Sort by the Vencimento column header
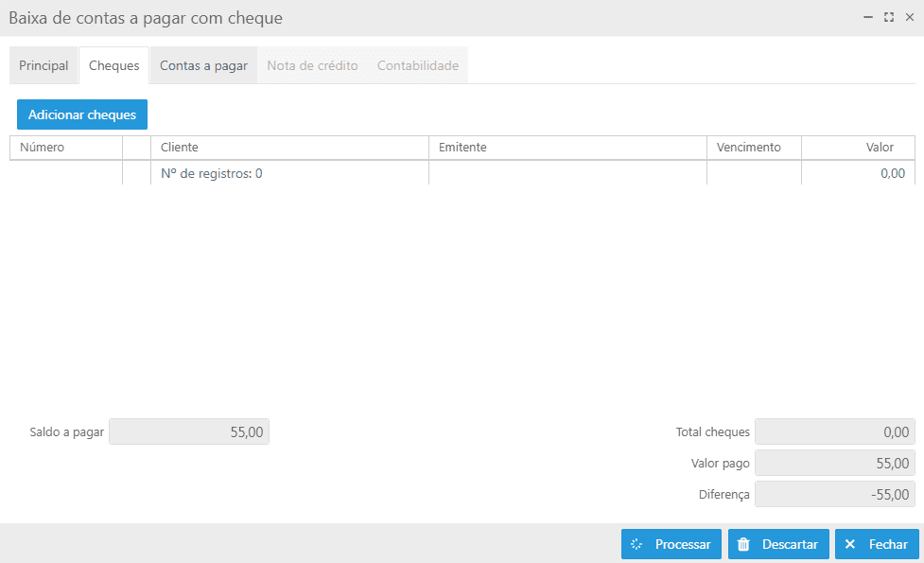This screenshot has height=563, width=924. (754, 148)
